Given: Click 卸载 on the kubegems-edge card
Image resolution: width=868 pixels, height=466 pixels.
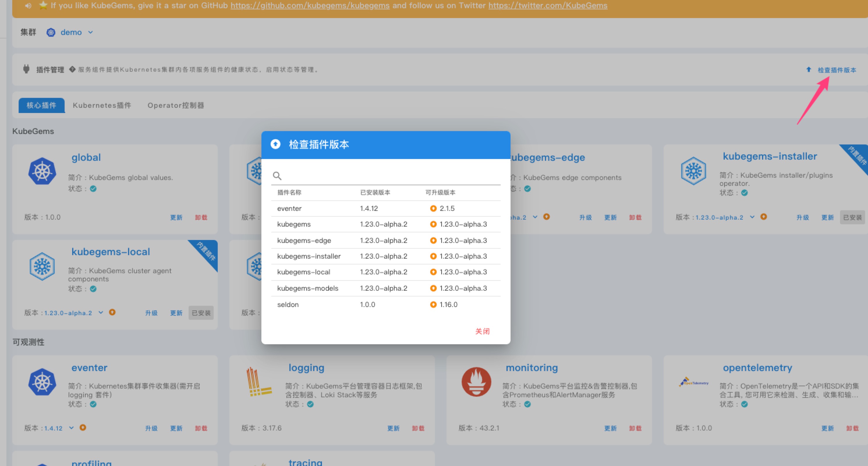Looking at the screenshot, I should click(x=635, y=218).
